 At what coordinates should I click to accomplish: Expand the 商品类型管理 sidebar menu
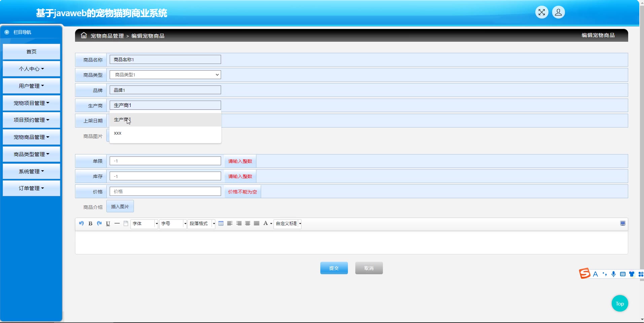click(31, 154)
